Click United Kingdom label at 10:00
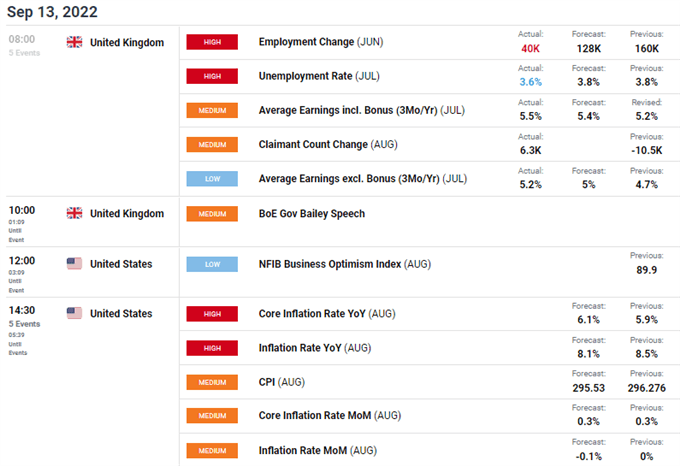This screenshot has height=466, width=680. tap(127, 213)
